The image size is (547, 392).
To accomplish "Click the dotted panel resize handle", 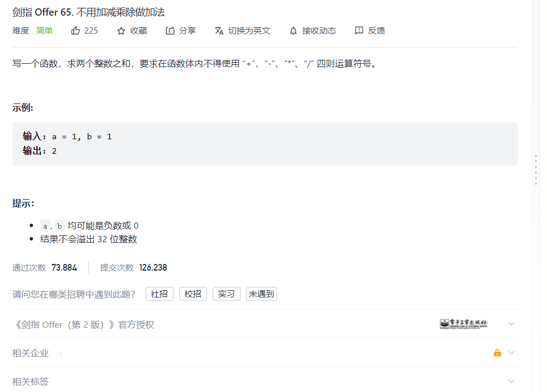I will tap(536, 169).
